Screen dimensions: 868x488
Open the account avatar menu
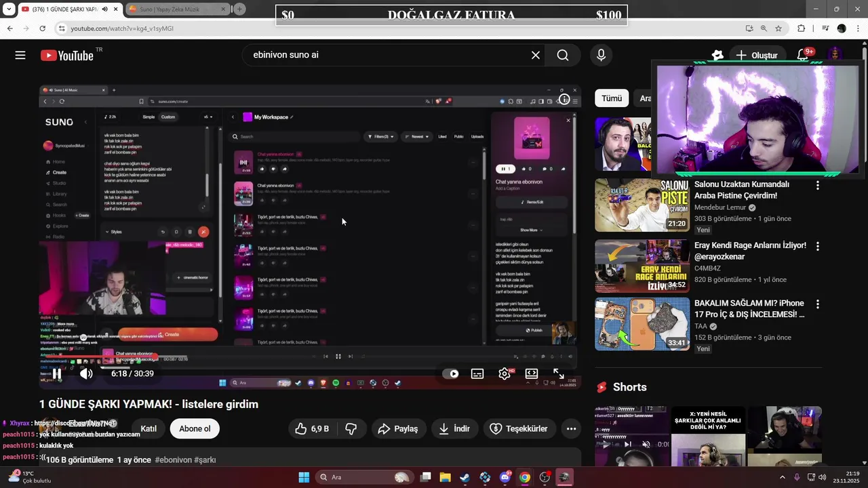pos(835,55)
